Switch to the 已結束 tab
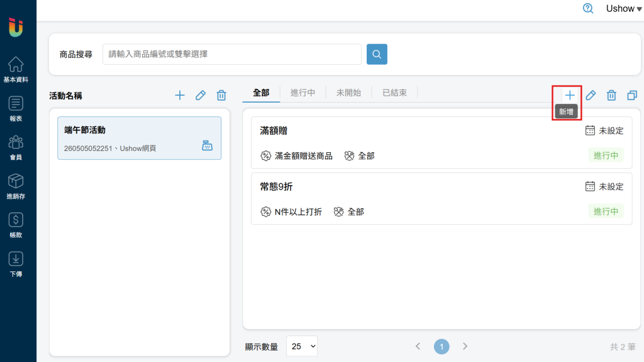 (395, 93)
